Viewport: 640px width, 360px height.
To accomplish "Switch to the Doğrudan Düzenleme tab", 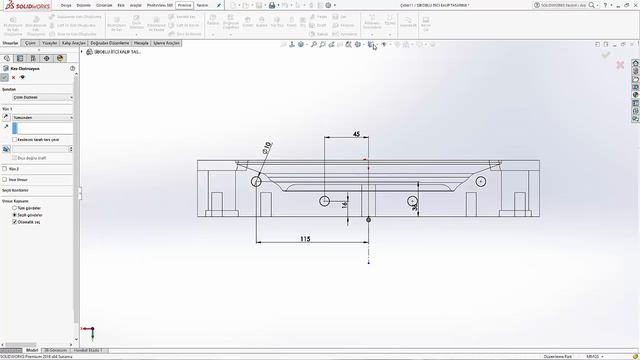I will (x=109, y=43).
